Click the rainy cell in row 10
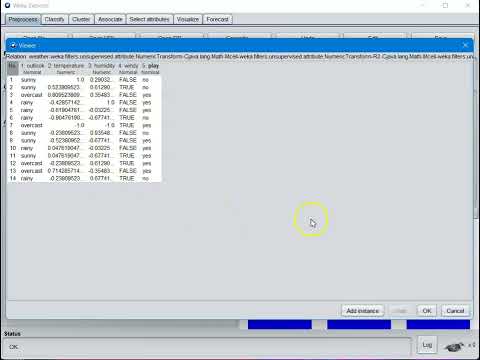Viewport: 480px width, 360px height. tap(32, 148)
